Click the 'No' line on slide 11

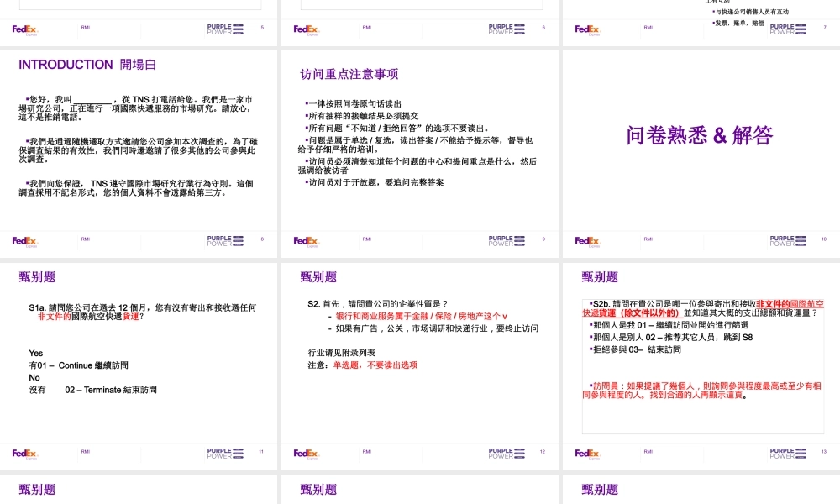34,378
